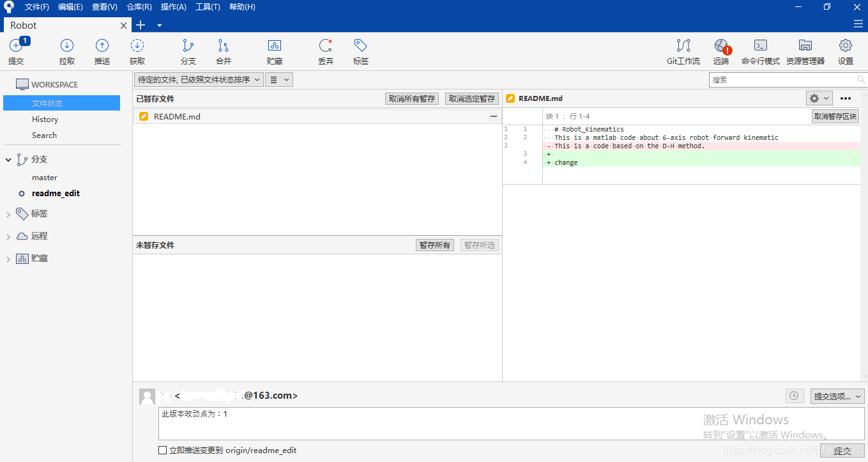Screen dimensions: 868x462
Task: Click the user avatar icon
Action: [147, 396]
